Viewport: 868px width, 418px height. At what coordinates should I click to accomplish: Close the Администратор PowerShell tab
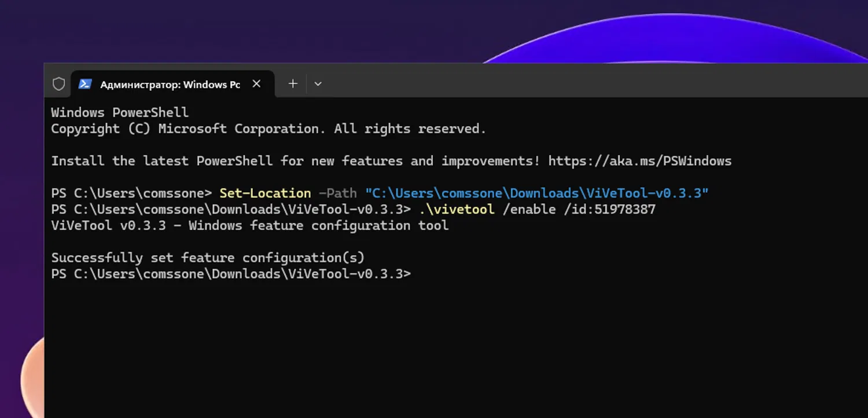click(256, 84)
